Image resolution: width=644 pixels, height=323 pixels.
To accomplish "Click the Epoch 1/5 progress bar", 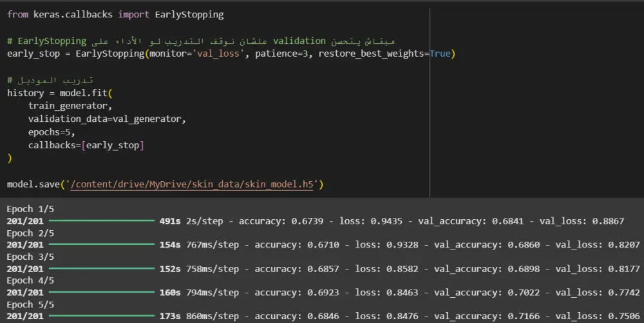I will coord(102,221).
